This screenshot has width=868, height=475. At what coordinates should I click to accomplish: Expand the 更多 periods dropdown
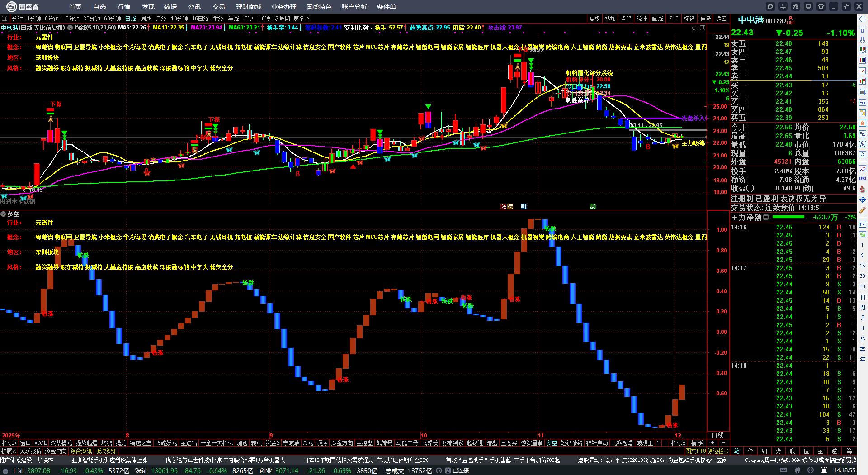[x=301, y=19]
